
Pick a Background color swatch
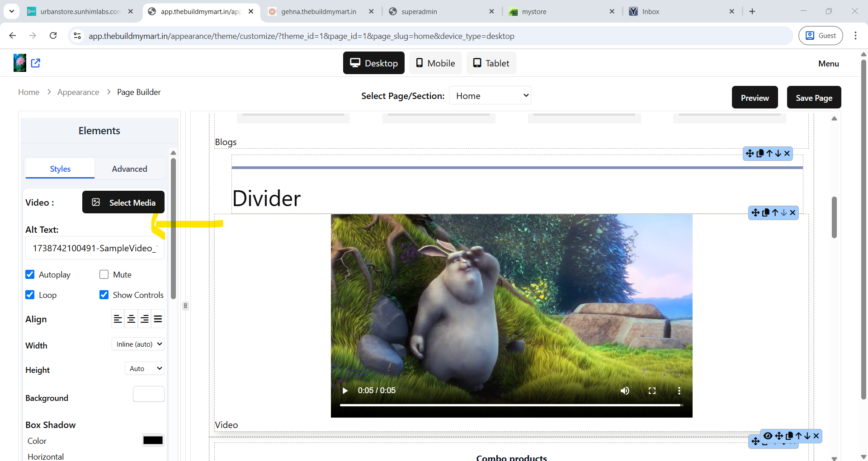pos(149,394)
